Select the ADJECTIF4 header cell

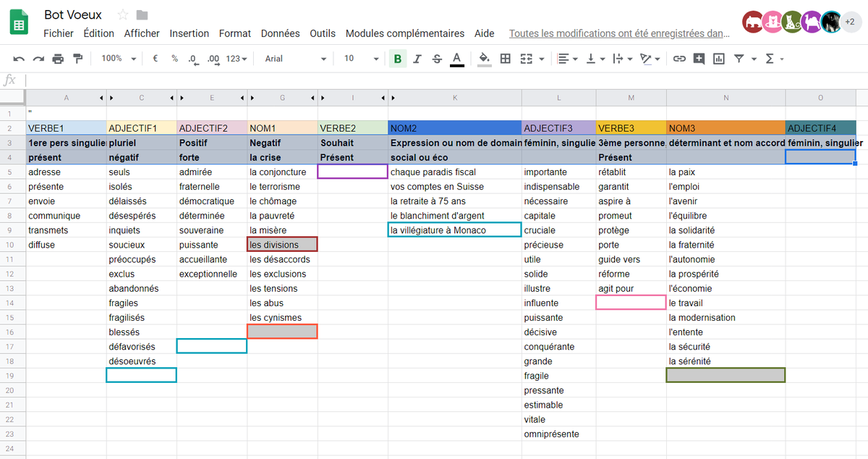tap(821, 128)
